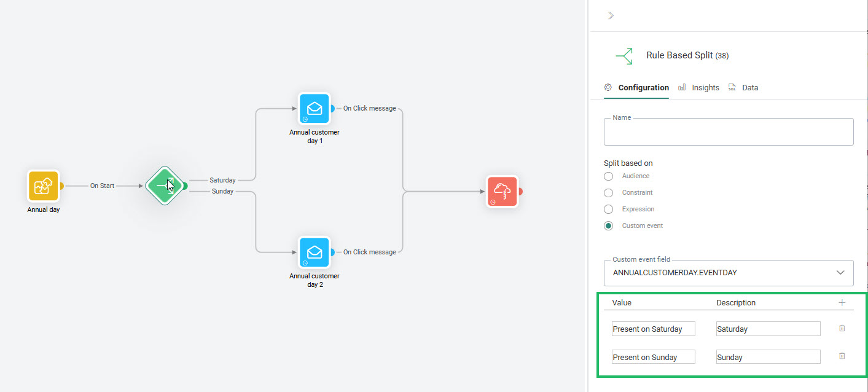Click the Name input field

[x=729, y=133]
